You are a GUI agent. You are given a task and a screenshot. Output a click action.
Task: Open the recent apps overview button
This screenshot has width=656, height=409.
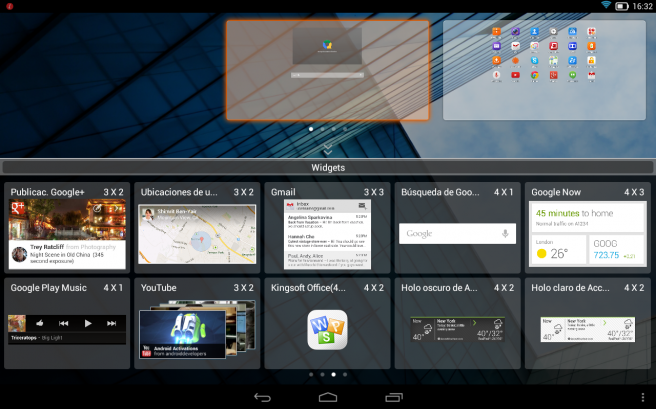click(394, 397)
